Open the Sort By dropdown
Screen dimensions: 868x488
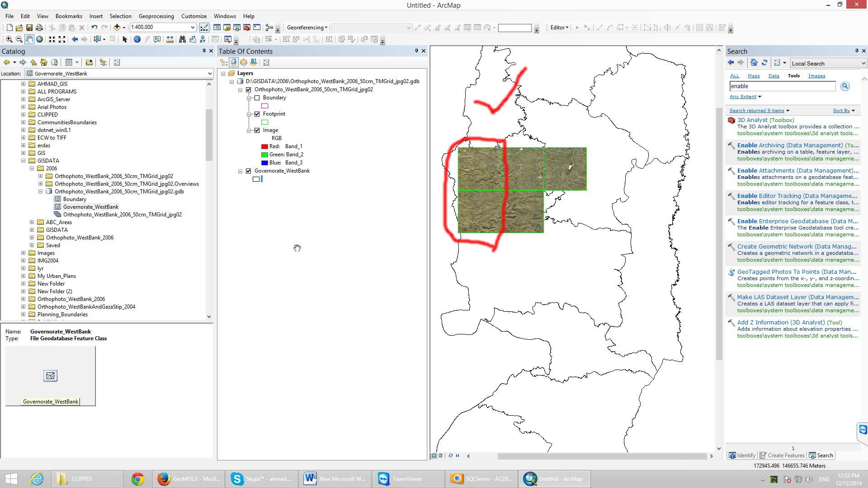click(x=844, y=111)
